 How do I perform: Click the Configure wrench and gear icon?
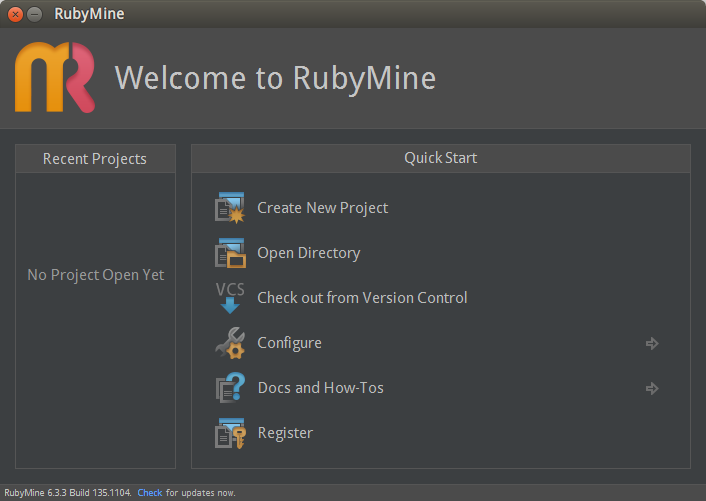pos(230,343)
